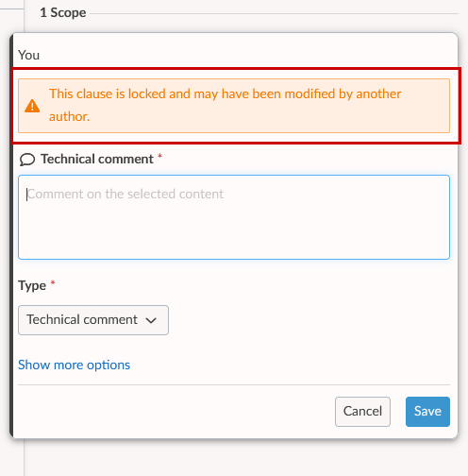This screenshot has width=468, height=476.
Task: Open the Technical comment type dropdown
Action: click(93, 320)
